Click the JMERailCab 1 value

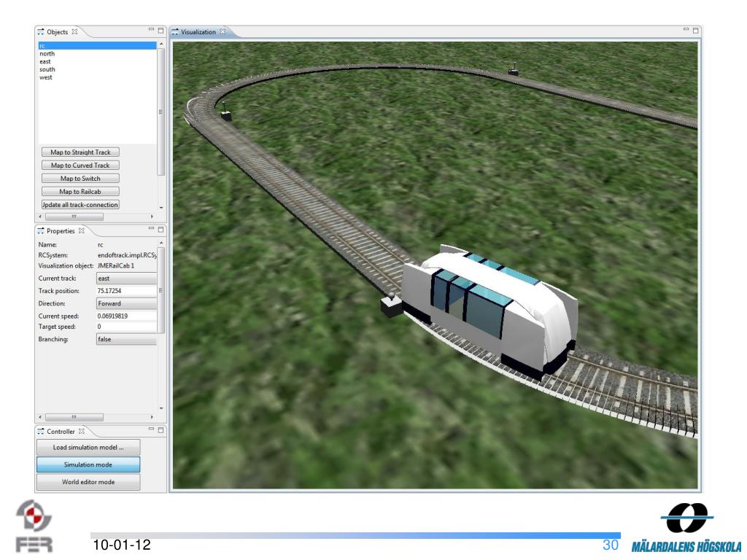click(116, 265)
